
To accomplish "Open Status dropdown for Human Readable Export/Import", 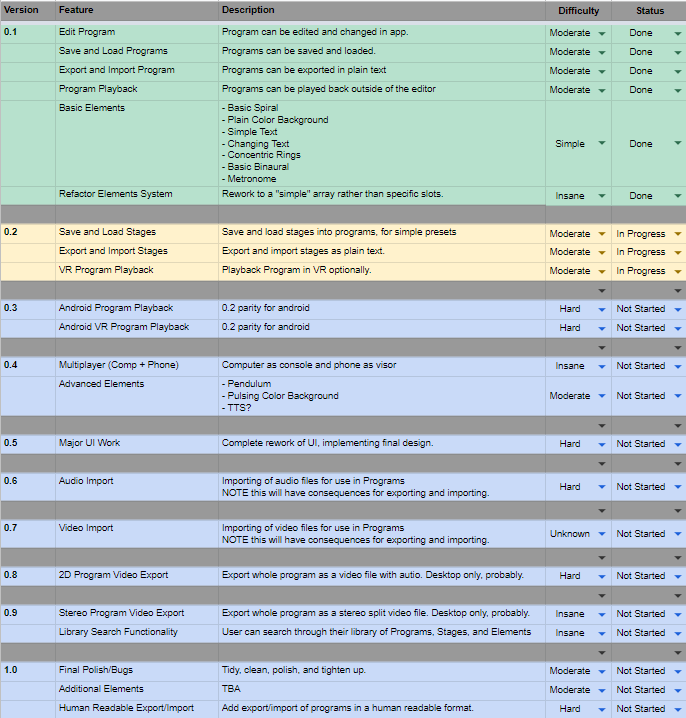I will tap(678, 709).
